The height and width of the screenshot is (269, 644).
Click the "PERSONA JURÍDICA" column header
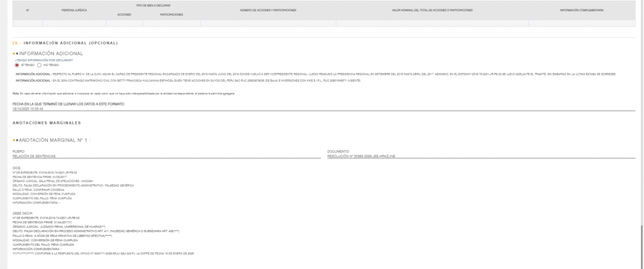click(74, 11)
